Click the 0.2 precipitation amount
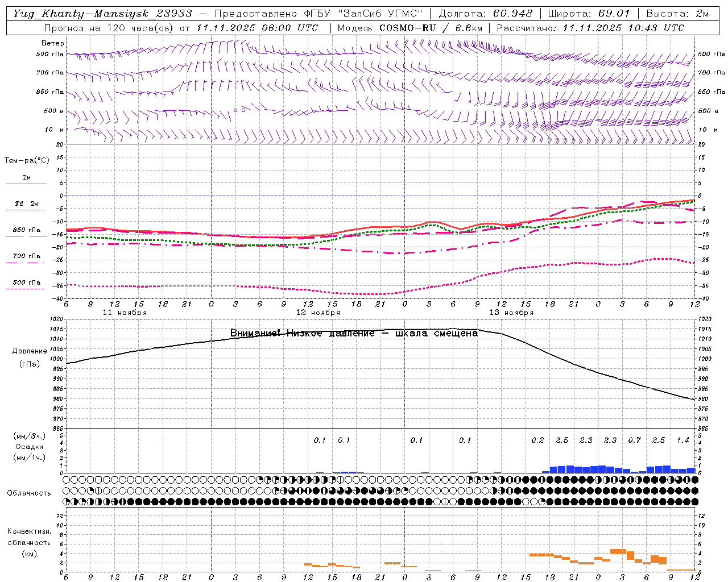728x582 pixels. (x=537, y=440)
